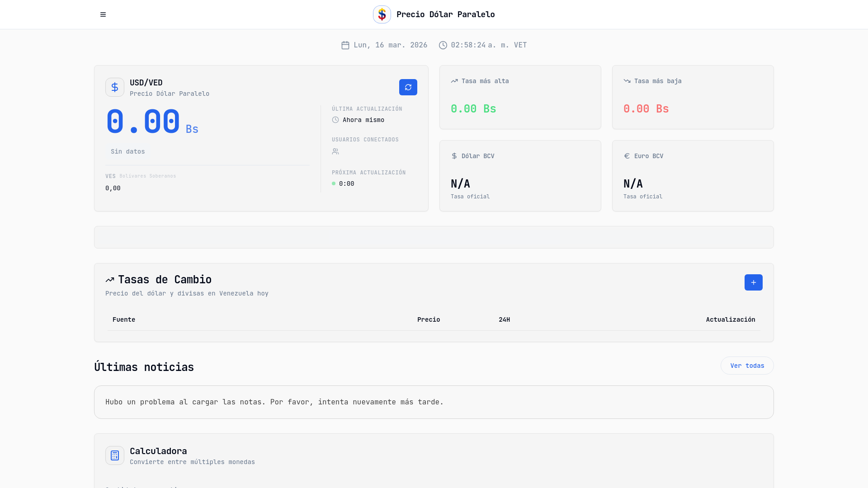
Task: Open the hamburger menu icon
Action: (103, 14)
